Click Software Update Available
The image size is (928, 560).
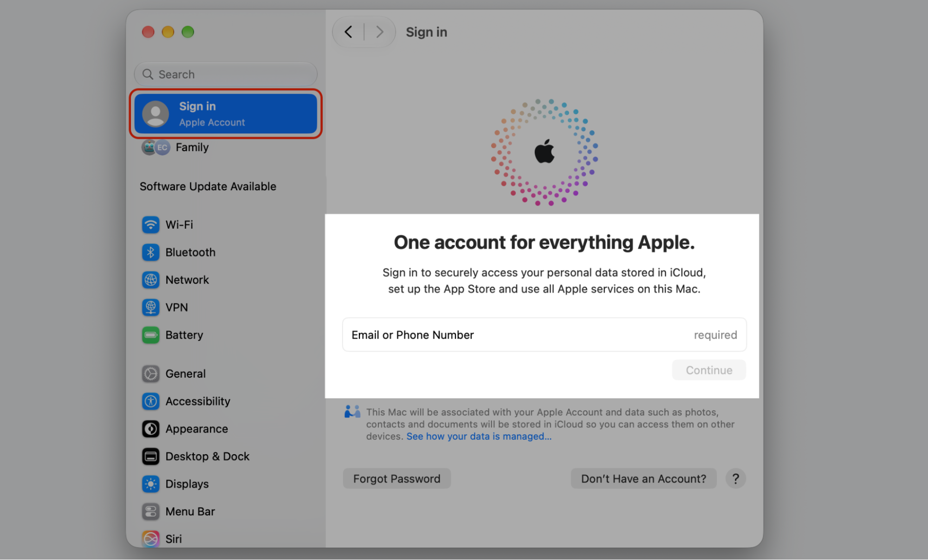click(x=208, y=187)
